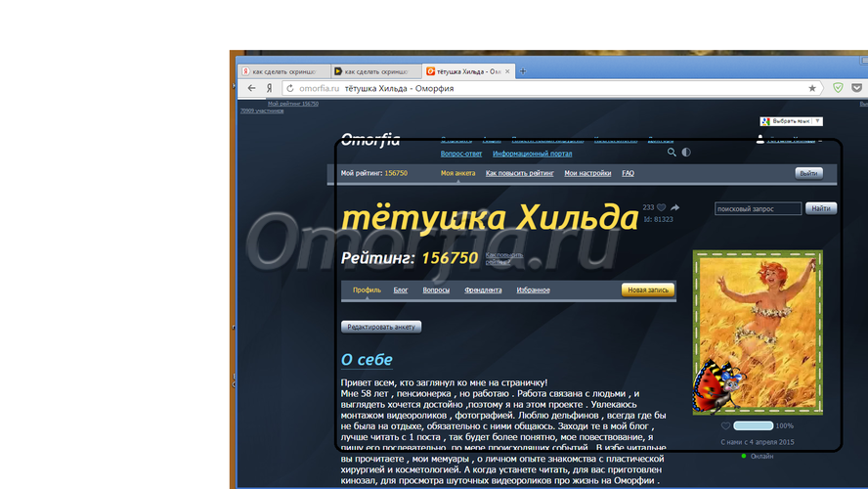Click the Найти search button
This screenshot has height=489, width=868.
tap(821, 208)
